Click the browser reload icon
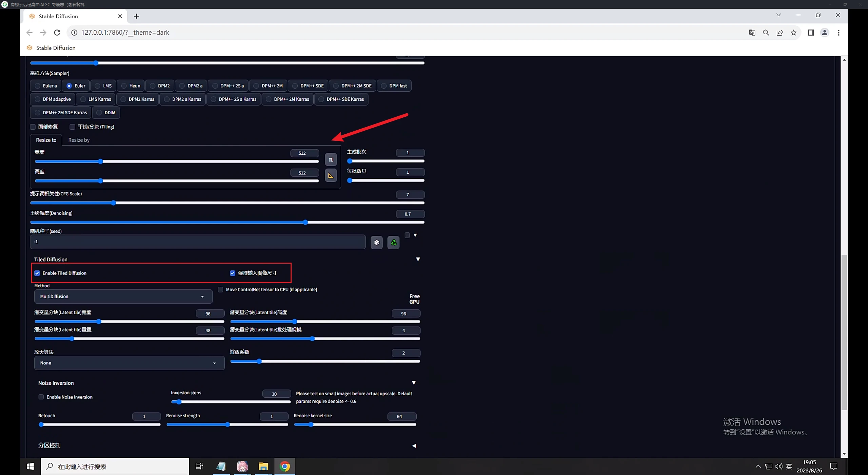The image size is (868, 475). (57, 33)
